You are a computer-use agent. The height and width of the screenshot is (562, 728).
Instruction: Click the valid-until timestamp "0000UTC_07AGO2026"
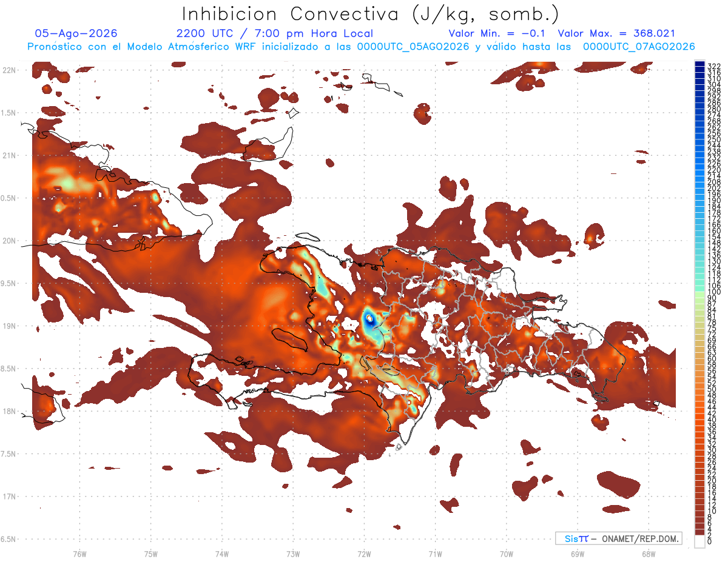(x=639, y=47)
